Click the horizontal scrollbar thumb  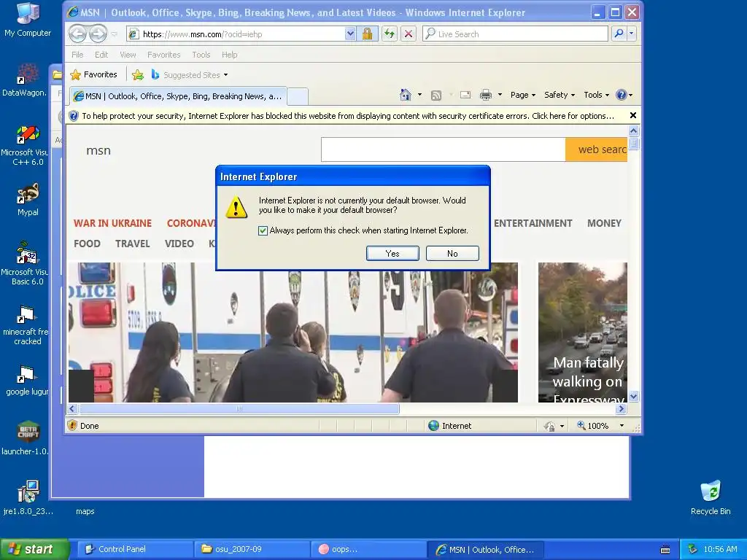(x=239, y=408)
